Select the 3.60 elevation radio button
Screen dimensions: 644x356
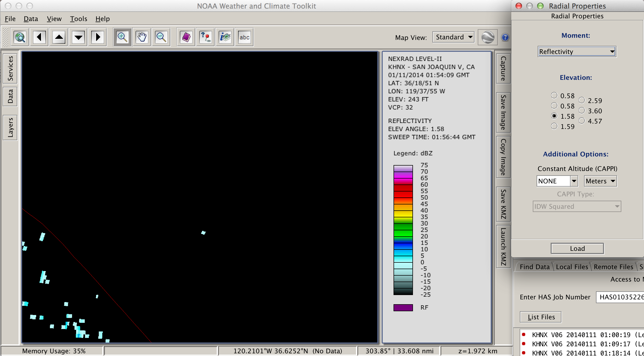(582, 110)
